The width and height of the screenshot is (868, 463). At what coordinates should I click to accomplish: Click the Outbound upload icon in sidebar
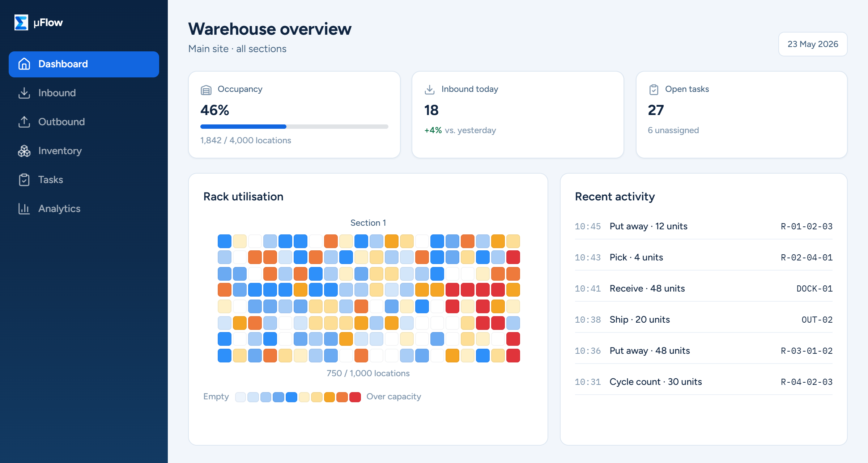(24, 122)
